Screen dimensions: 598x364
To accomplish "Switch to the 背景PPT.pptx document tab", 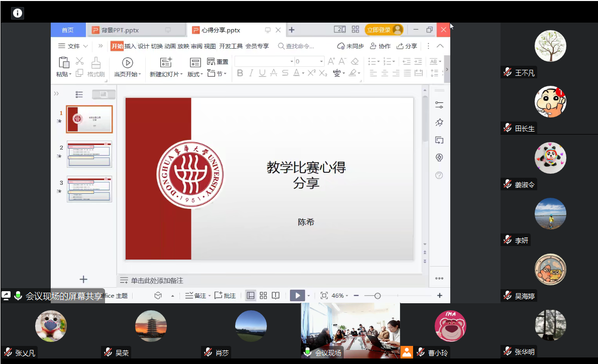I will pyautogui.click(x=120, y=30).
